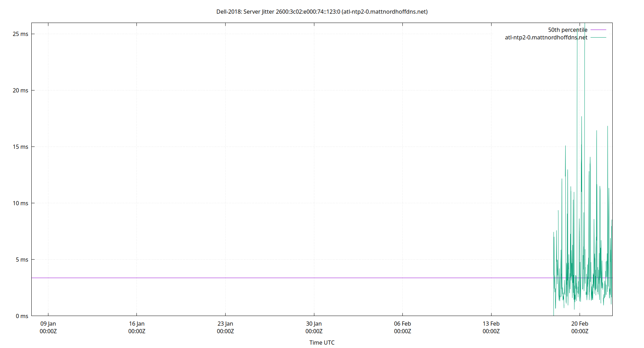Select the 20 Feb date label
The width and height of the screenshot is (644, 348).
pos(580,323)
